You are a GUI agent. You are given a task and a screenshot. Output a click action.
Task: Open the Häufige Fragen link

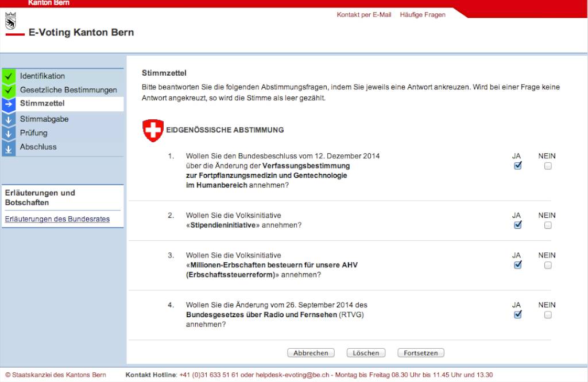coord(422,15)
